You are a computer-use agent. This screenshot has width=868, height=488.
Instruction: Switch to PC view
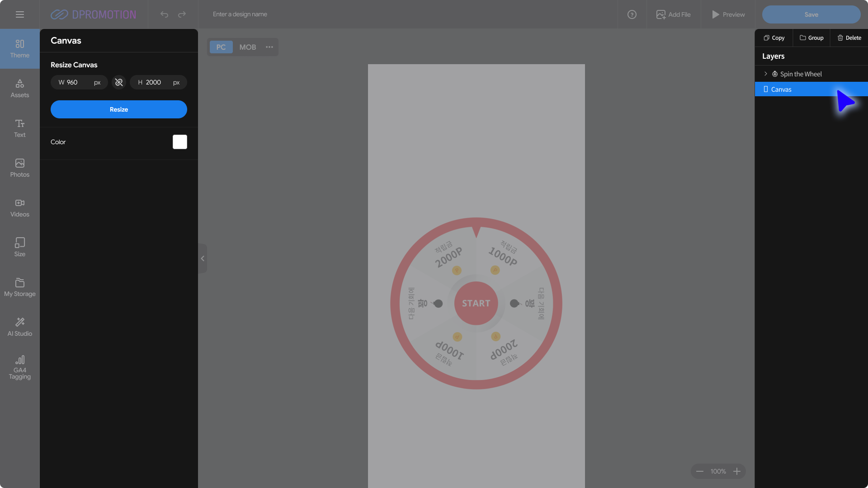[221, 47]
